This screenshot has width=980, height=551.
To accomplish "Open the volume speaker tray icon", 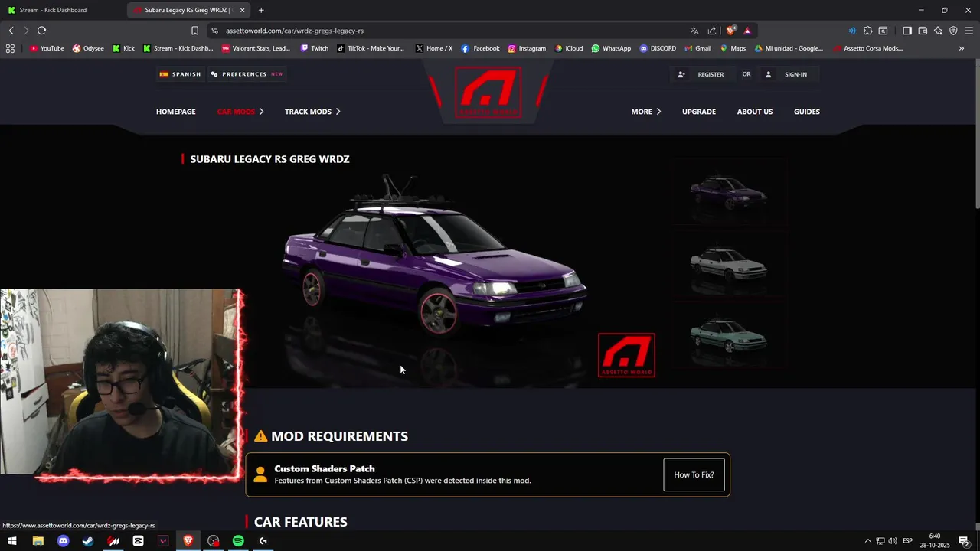I will pos(893,541).
